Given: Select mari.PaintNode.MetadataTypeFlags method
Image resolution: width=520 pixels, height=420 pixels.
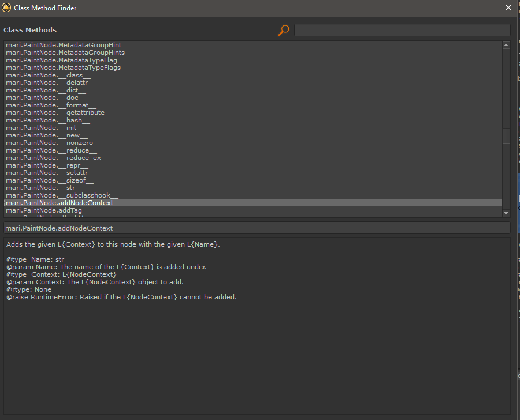Looking at the screenshot, I should 63,68.
